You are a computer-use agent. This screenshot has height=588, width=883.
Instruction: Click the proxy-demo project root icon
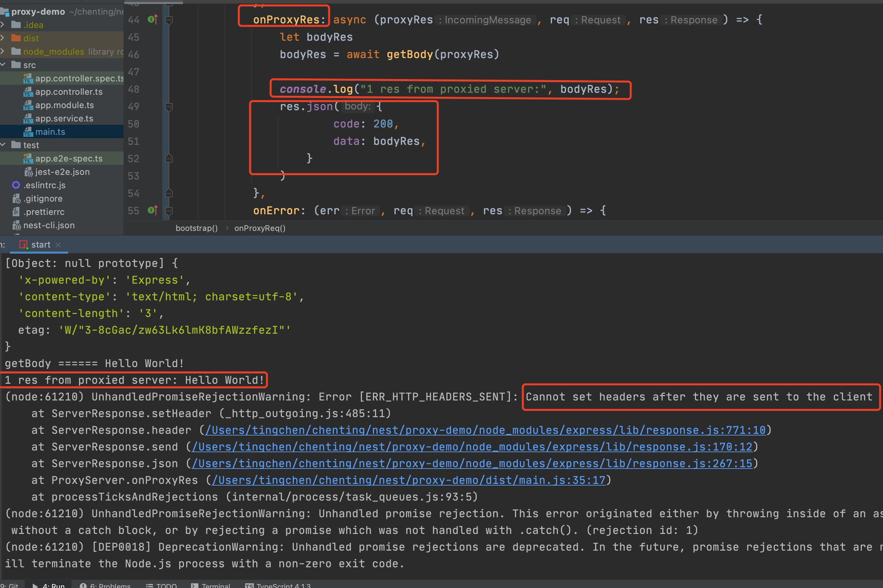pyautogui.click(x=4, y=12)
